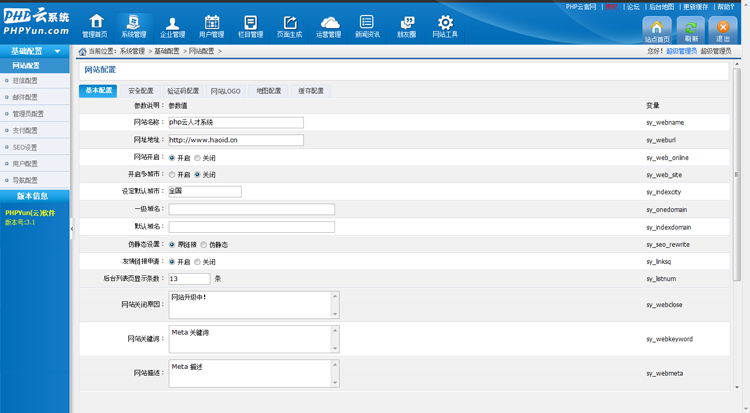This screenshot has height=413, width=750.
Task: Click the 更新缓存 top link
Action: pos(695,7)
